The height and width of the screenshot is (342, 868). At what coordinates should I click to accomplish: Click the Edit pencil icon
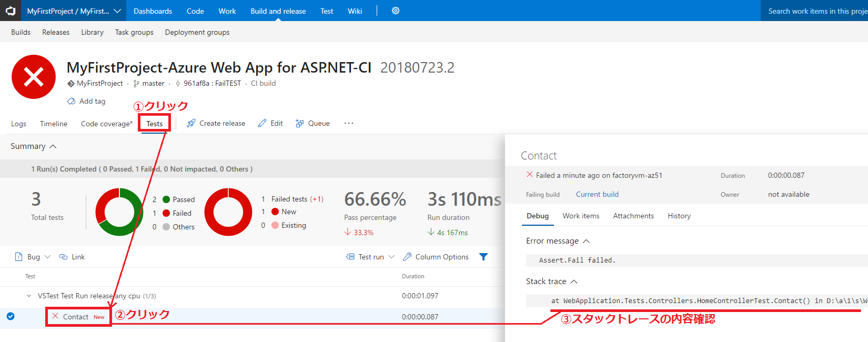[x=262, y=123]
